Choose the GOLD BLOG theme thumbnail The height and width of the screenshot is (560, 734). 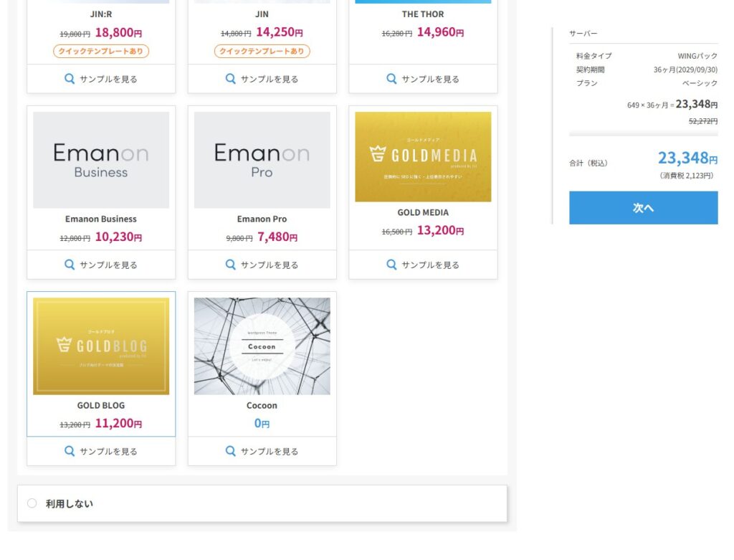click(x=101, y=346)
